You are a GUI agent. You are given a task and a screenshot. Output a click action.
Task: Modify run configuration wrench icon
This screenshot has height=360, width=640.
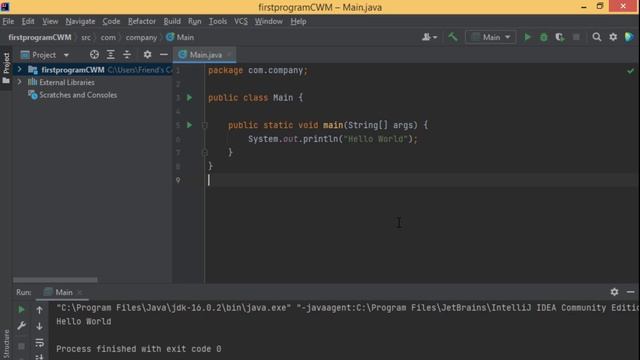pyautogui.click(x=21, y=326)
